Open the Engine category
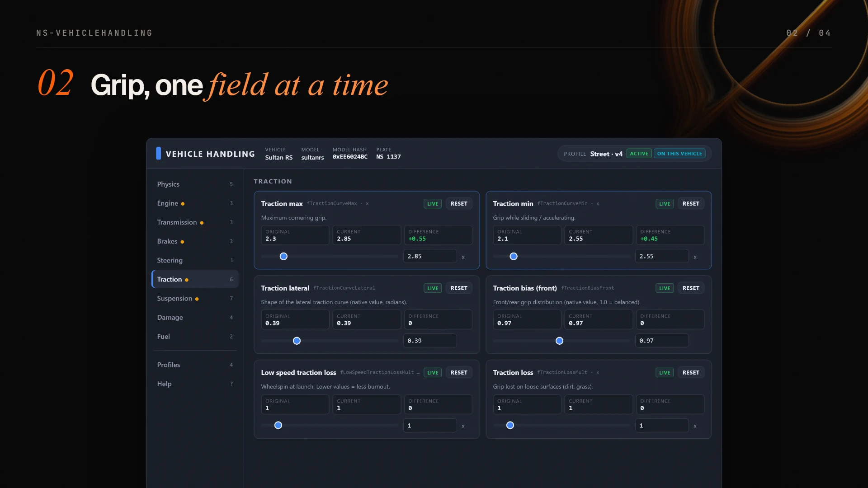 (195, 203)
